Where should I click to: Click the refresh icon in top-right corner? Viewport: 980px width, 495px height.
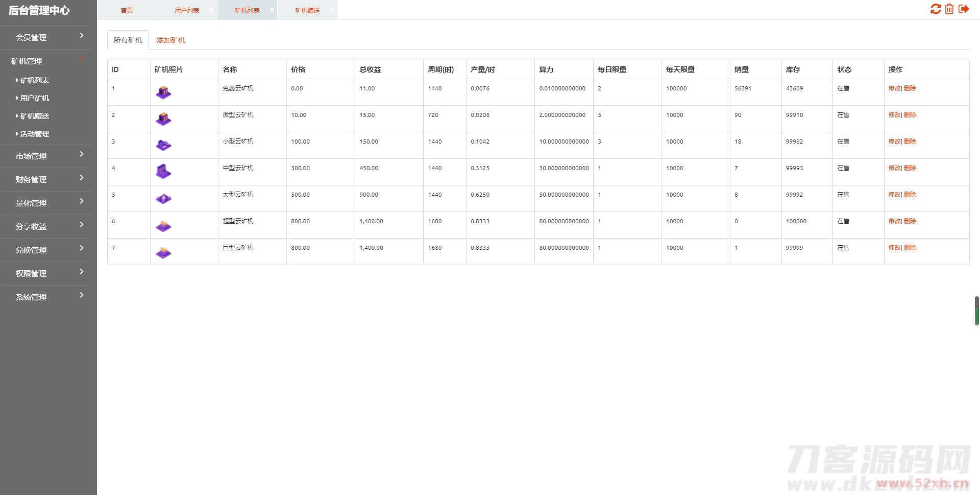pyautogui.click(x=935, y=9)
